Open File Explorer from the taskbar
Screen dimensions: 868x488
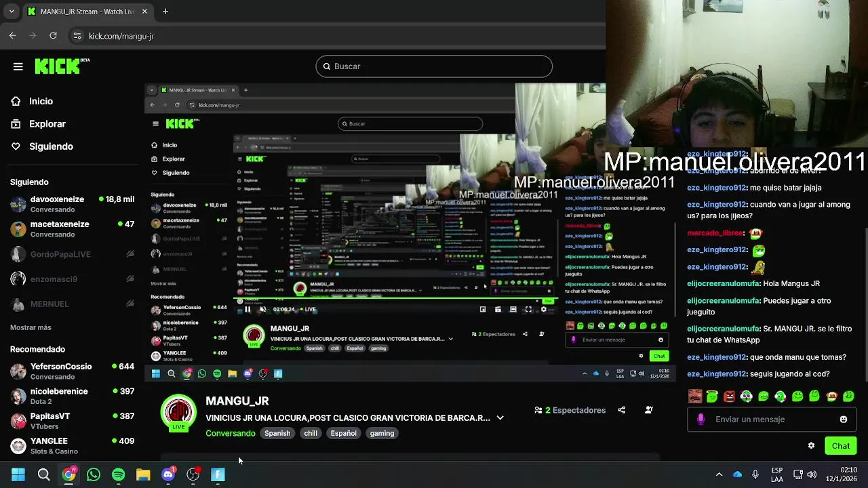143,474
